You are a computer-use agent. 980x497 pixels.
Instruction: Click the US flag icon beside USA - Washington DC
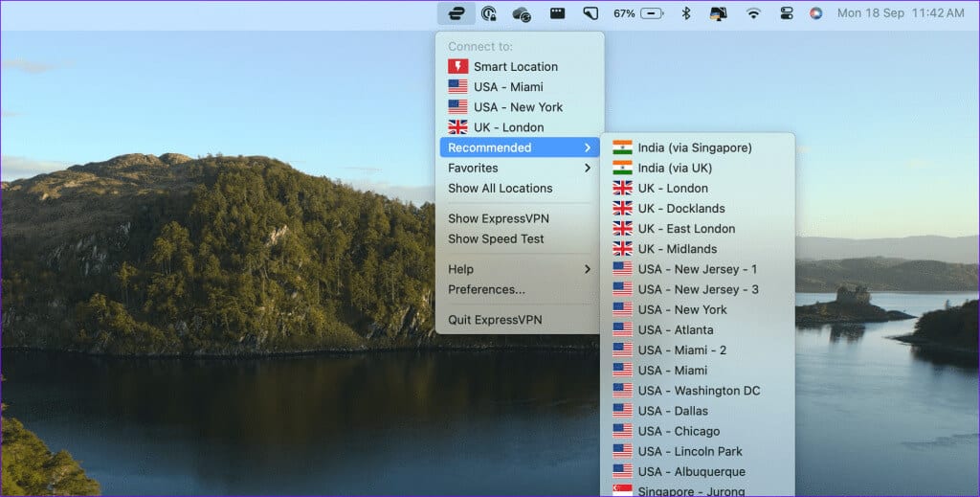tap(622, 391)
